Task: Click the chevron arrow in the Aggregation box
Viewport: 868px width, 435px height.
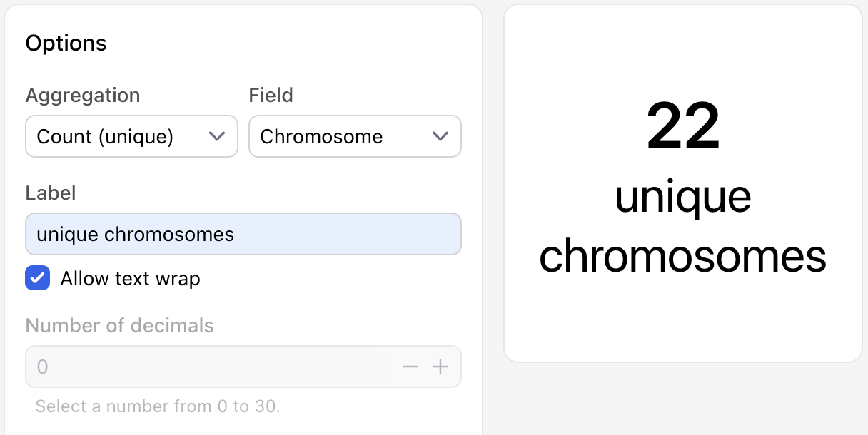Action: pos(217,136)
